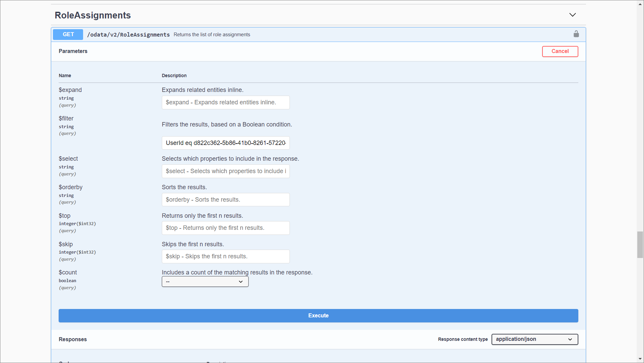Click the $select input field
The width and height of the screenshot is (644, 363).
coord(226,171)
